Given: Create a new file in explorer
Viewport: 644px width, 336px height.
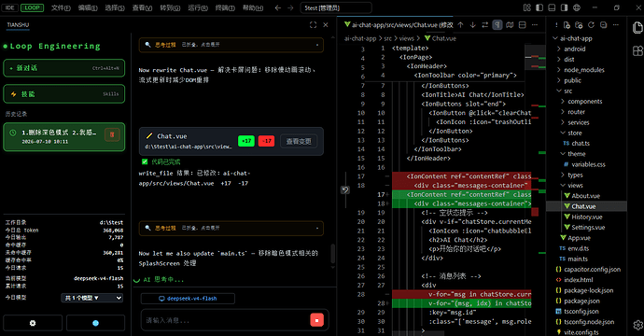Looking at the screenshot, I should point(567,25).
